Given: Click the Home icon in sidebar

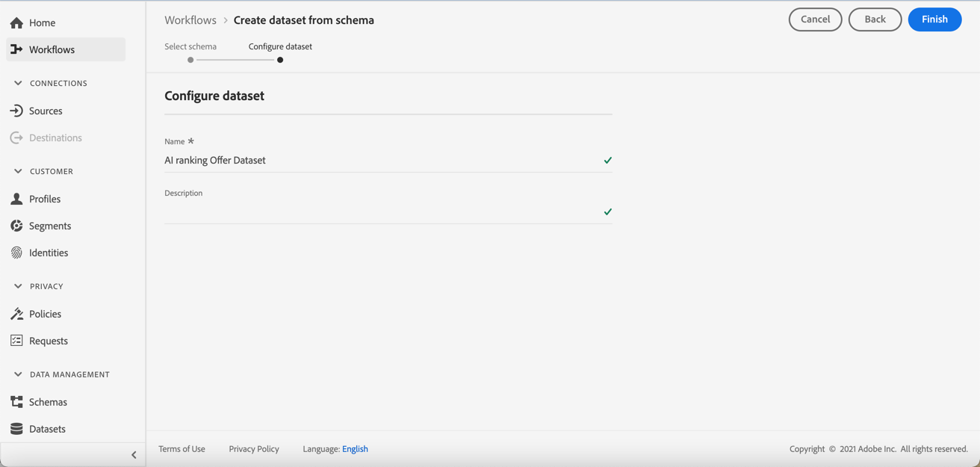Looking at the screenshot, I should pyautogui.click(x=16, y=23).
